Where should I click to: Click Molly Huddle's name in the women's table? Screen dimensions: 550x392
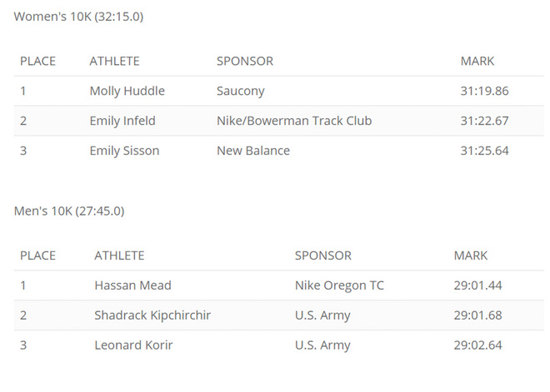click(x=127, y=92)
